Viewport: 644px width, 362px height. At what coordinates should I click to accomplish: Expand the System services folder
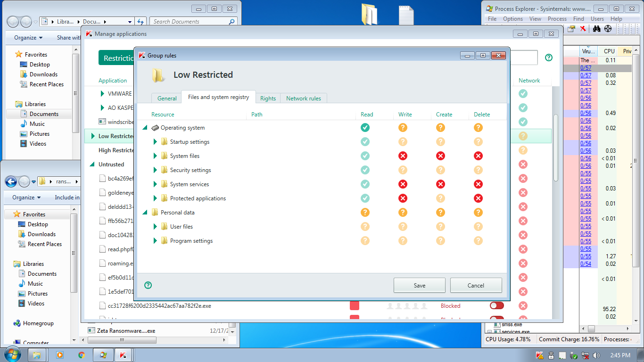(x=155, y=184)
